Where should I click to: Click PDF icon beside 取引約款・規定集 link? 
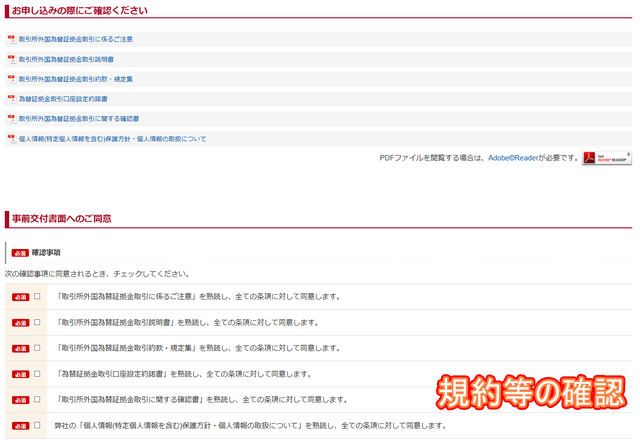coord(11,79)
